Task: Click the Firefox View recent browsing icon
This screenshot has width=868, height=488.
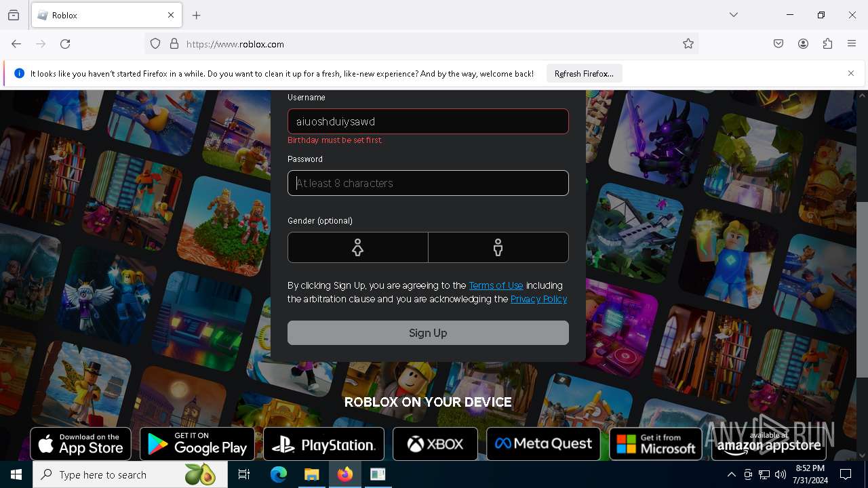Action: pos(14,15)
